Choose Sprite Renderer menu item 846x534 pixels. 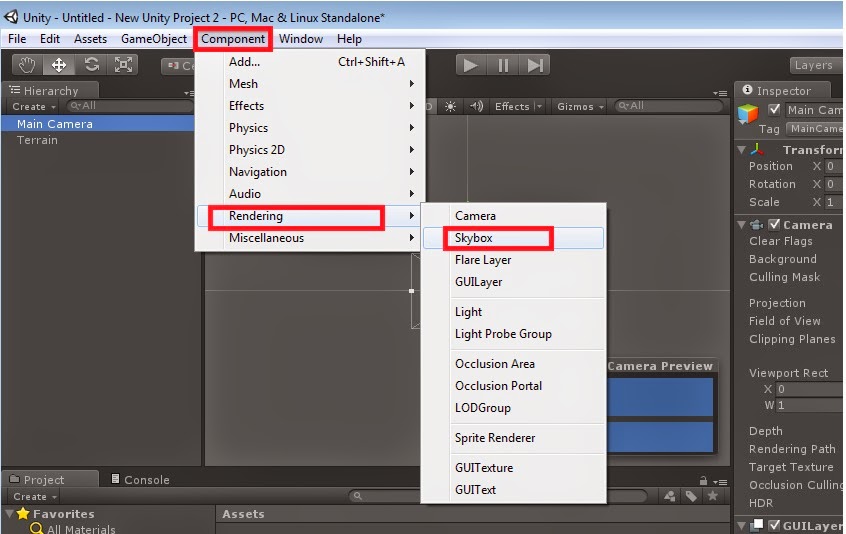513,438
